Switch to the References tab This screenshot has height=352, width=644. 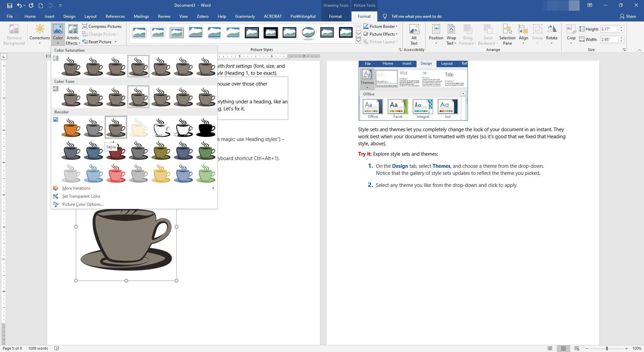click(115, 16)
